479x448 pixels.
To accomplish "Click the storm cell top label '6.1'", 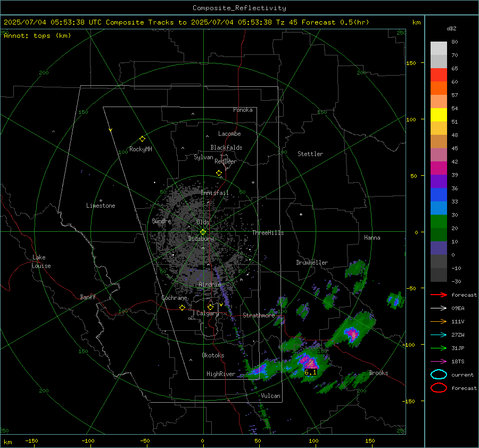I will [310, 372].
